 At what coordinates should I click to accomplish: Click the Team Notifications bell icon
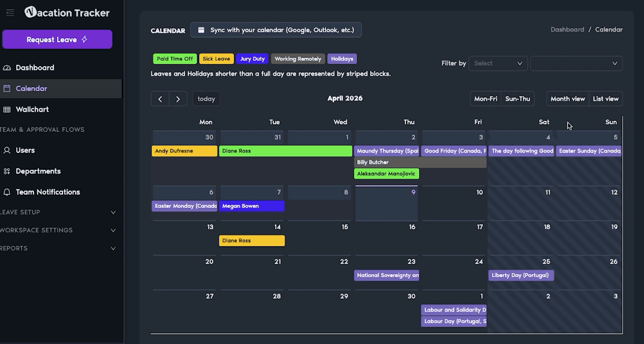pyautogui.click(x=7, y=192)
